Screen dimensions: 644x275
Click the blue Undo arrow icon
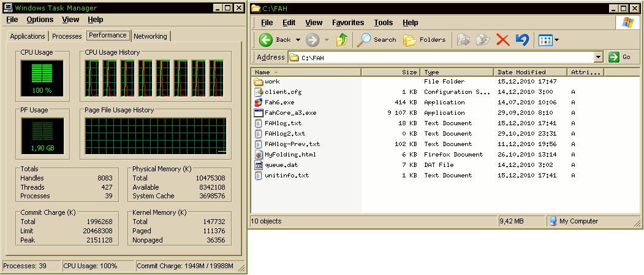(x=522, y=40)
